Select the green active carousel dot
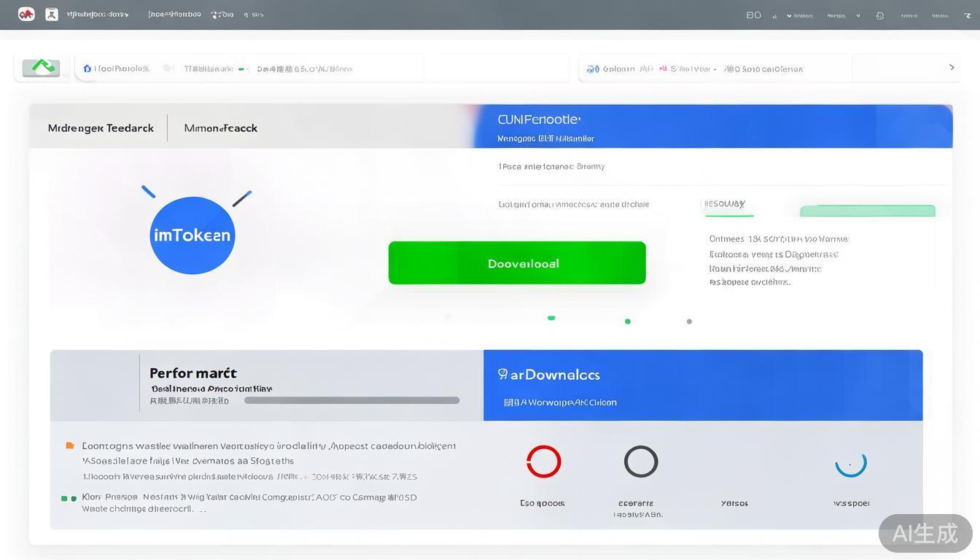 tap(551, 318)
